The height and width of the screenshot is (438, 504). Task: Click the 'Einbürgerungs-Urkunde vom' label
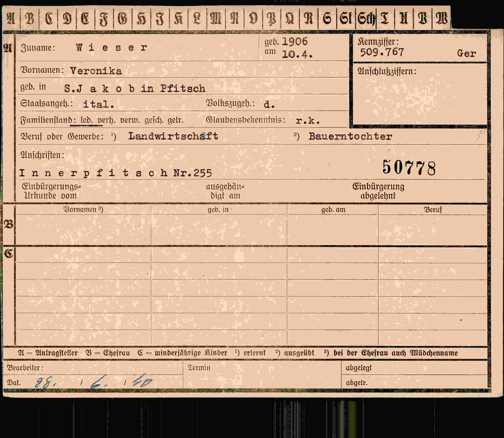coord(51,191)
